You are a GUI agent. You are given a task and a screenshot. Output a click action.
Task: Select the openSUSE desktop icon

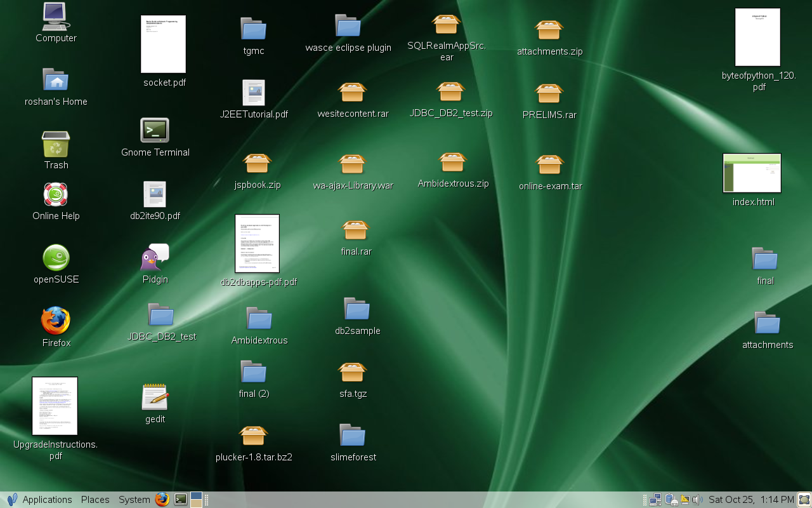click(56, 258)
